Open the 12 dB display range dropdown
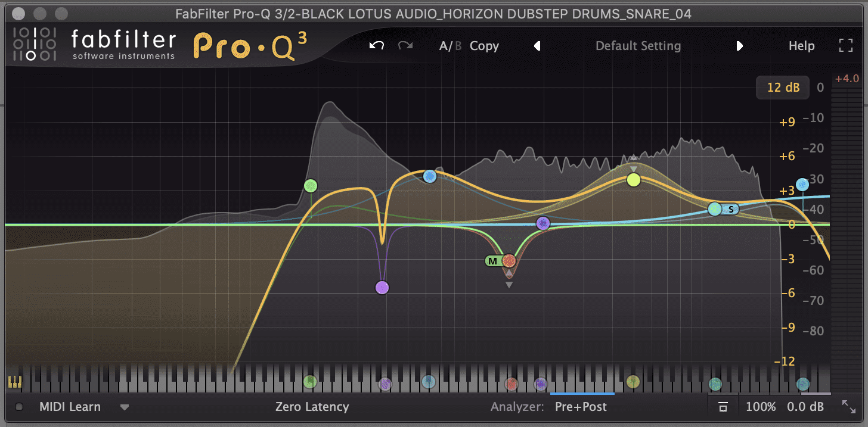The height and width of the screenshot is (427, 868). pyautogui.click(x=783, y=88)
